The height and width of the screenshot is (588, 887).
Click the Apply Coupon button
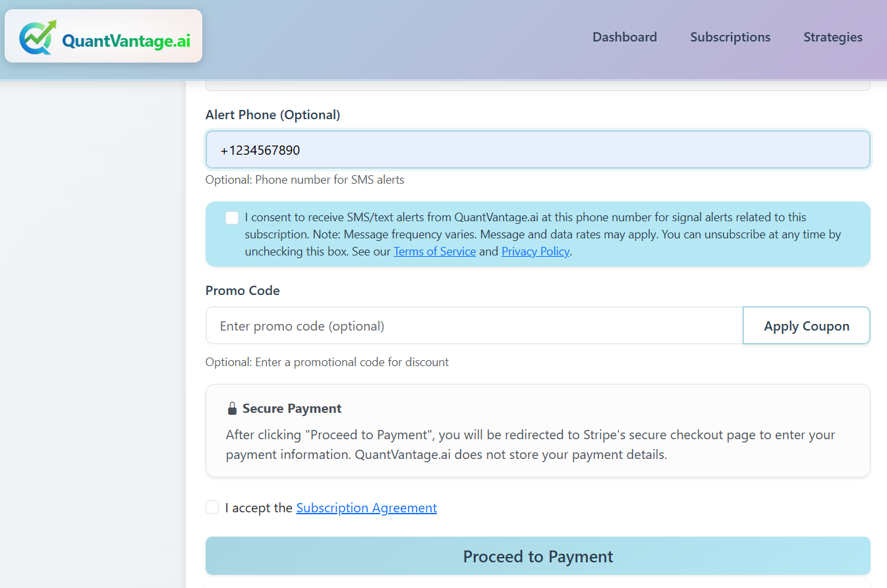(806, 325)
